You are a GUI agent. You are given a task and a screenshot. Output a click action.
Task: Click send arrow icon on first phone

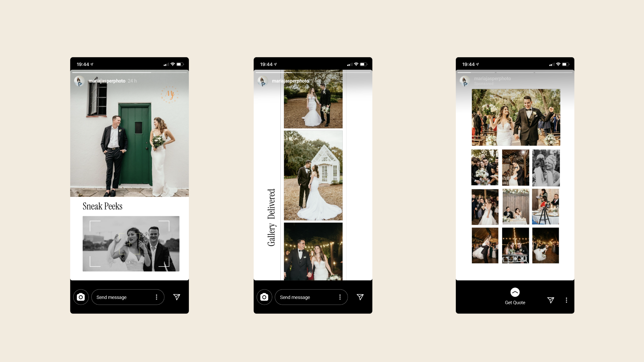(177, 297)
